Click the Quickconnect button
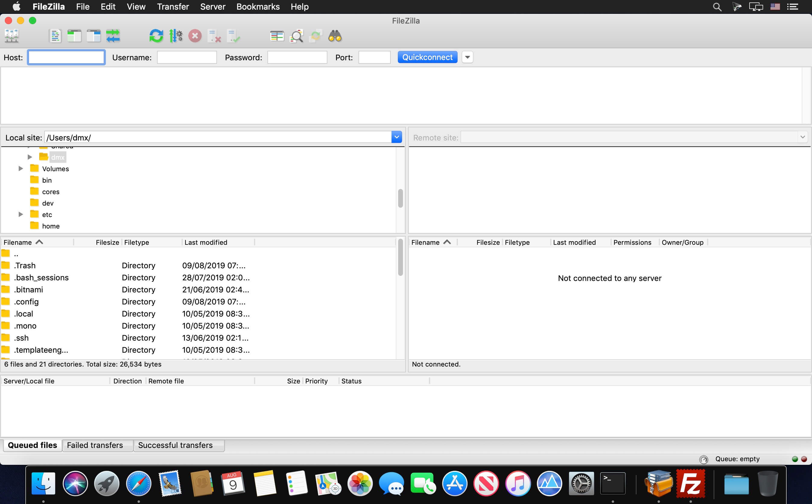Image resolution: width=812 pixels, height=504 pixels. pyautogui.click(x=427, y=57)
